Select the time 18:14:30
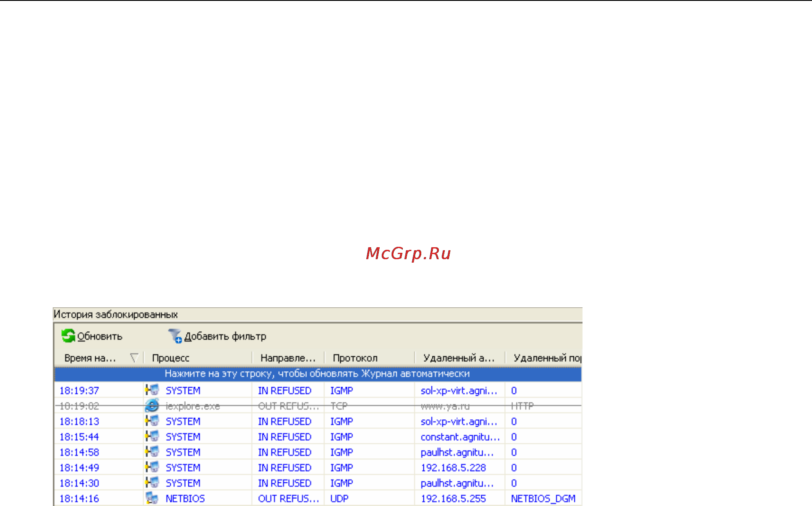 pyautogui.click(x=79, y=483)
